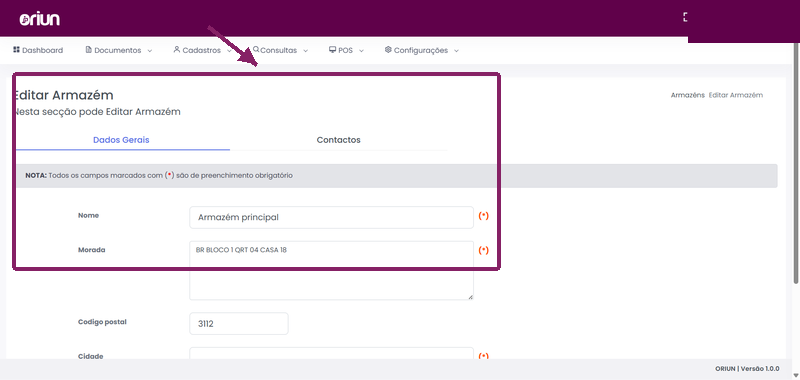Viewport: 800px width, 380px height.
Task: Switch to the Dados Gerais tab
Action: (121, 140)
